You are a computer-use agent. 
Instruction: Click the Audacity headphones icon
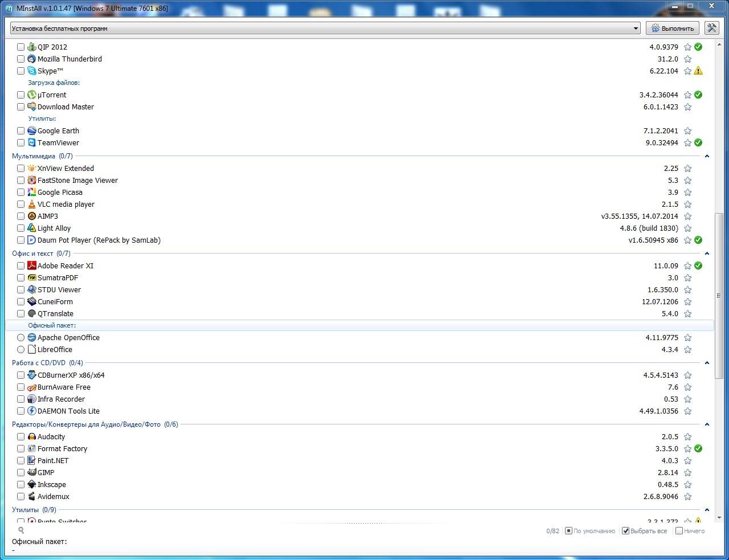32,436
